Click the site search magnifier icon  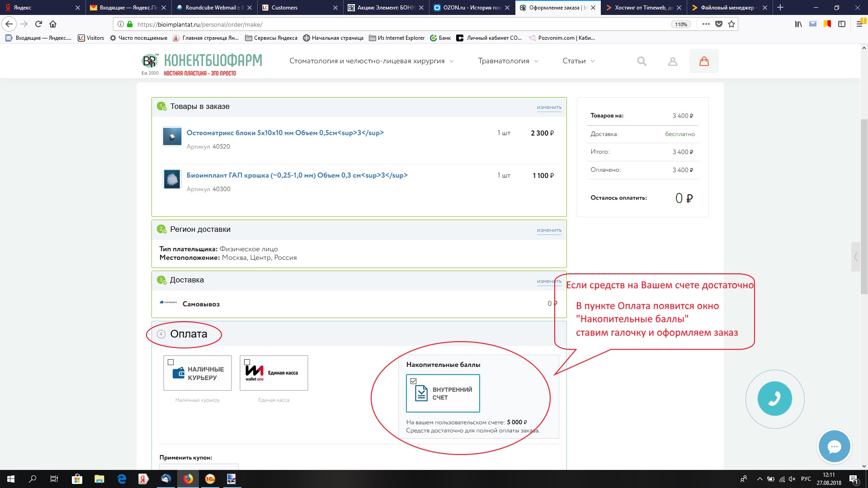click(642, 61)
